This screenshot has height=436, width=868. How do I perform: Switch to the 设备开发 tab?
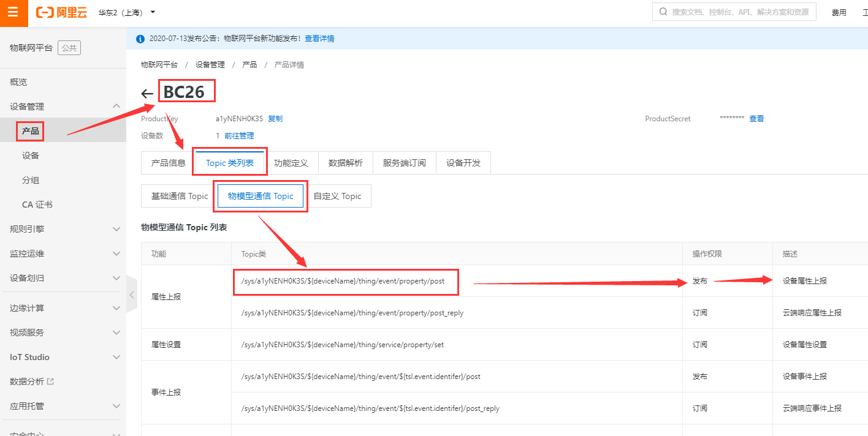[x=463, y=163]
